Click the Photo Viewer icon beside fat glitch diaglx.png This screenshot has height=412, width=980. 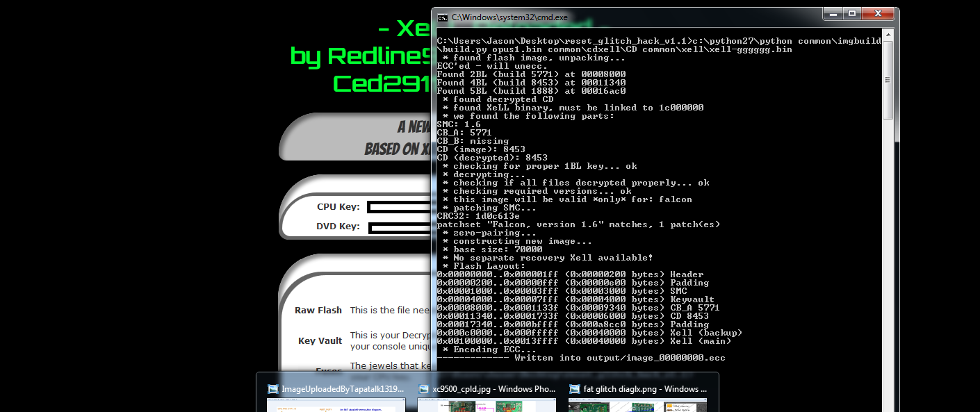coord(574,389)
